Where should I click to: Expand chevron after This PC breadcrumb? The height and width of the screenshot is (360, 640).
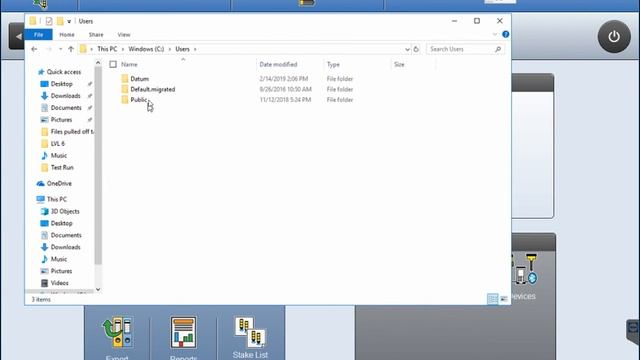[123, 49]
